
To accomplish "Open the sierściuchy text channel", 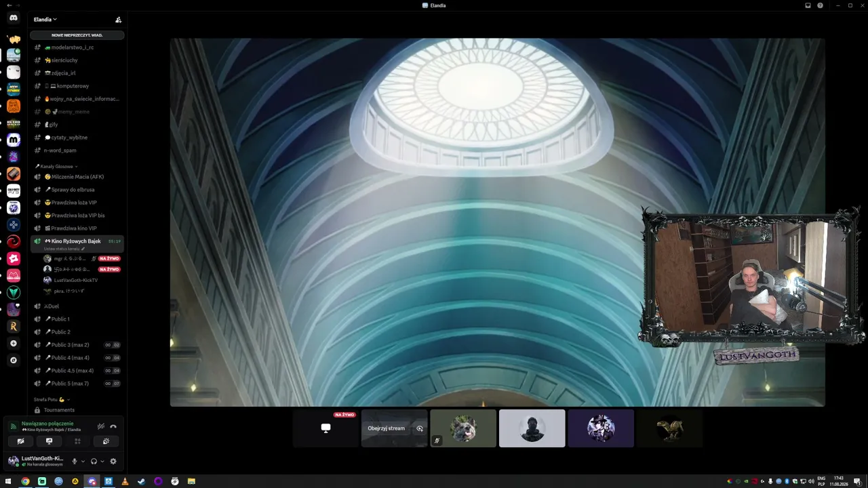I will (77, 60).
